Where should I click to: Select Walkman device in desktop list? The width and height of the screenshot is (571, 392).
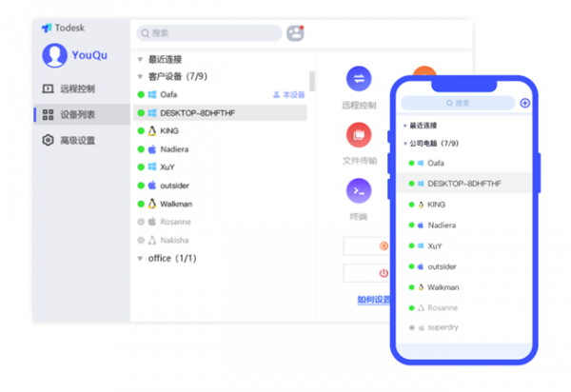(x=221, y=204)
